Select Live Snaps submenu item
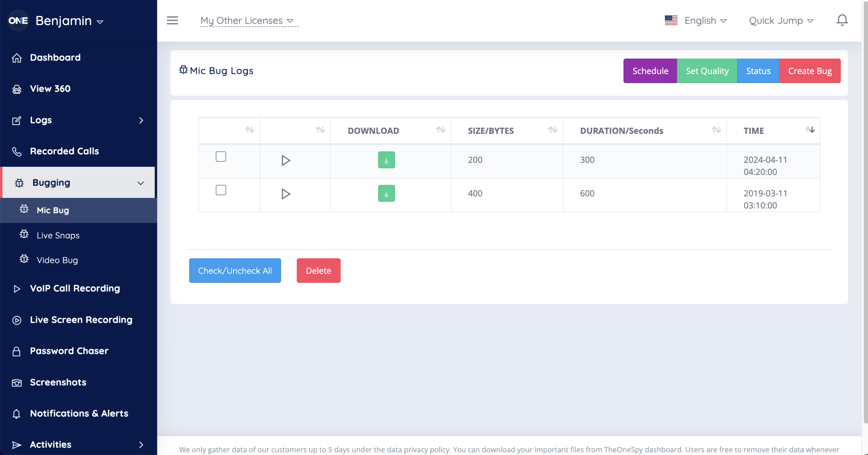Image resolution: width=868 pixels, height=455 pixels. pos(58,235)
